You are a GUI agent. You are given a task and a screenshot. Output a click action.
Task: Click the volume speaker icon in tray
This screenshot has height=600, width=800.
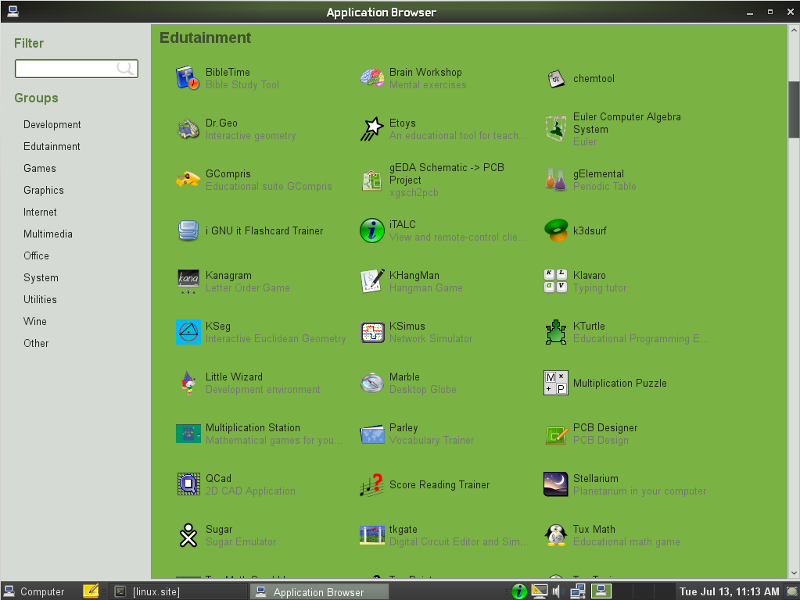[x=557, y=591]
